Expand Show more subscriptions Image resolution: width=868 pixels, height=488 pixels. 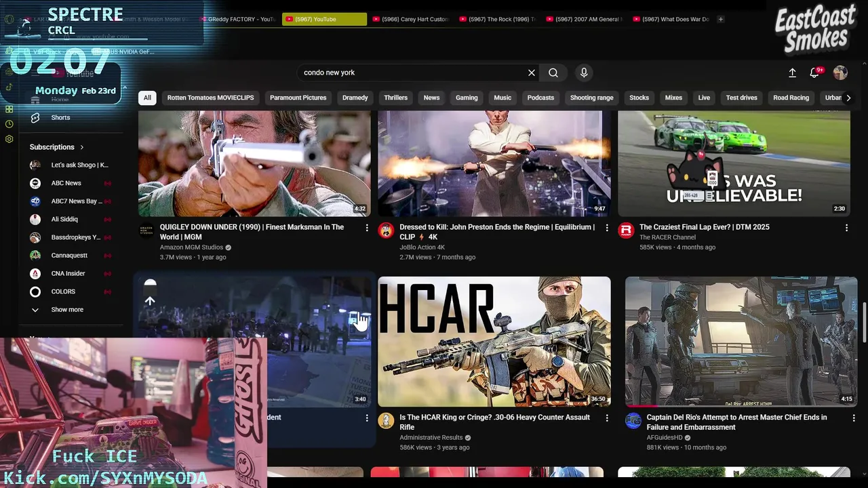(67, 310)
